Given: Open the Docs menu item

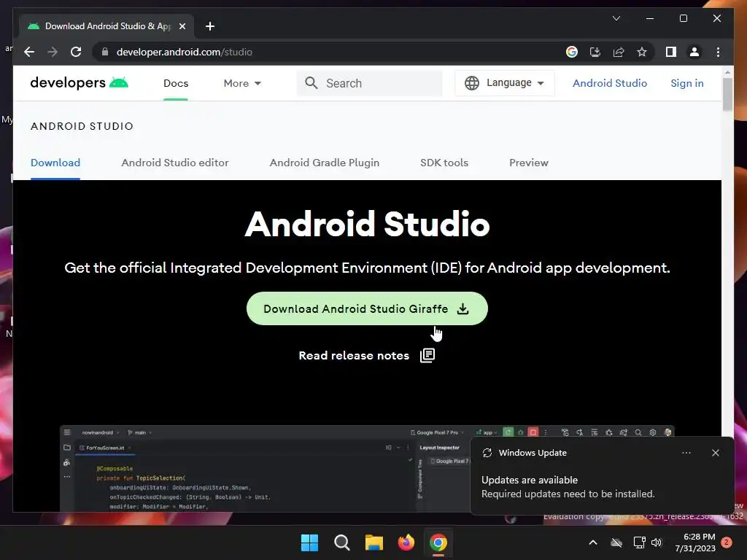Looking at the screenshot, I should pyautogui.click(x=176, y=83).
